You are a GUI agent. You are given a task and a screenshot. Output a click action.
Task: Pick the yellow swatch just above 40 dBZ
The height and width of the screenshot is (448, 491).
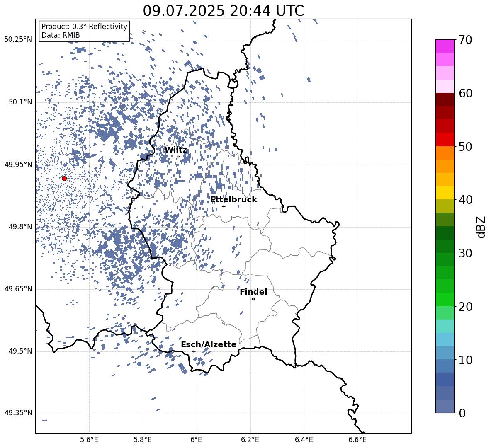click(x=445, y=193)
